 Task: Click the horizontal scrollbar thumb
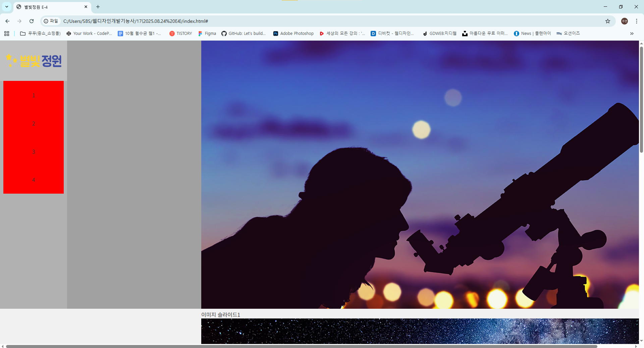(302, 346)
